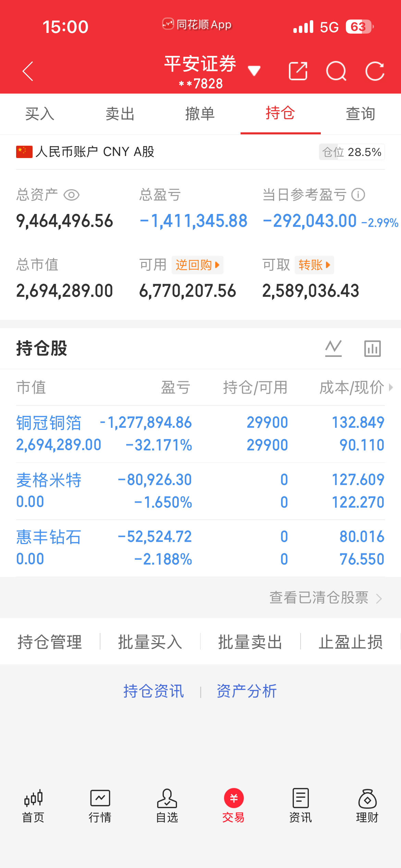The height and width of the screenshot is (868, 401).
Task: Show info for 当日参考盈亏
Action: 358,195
